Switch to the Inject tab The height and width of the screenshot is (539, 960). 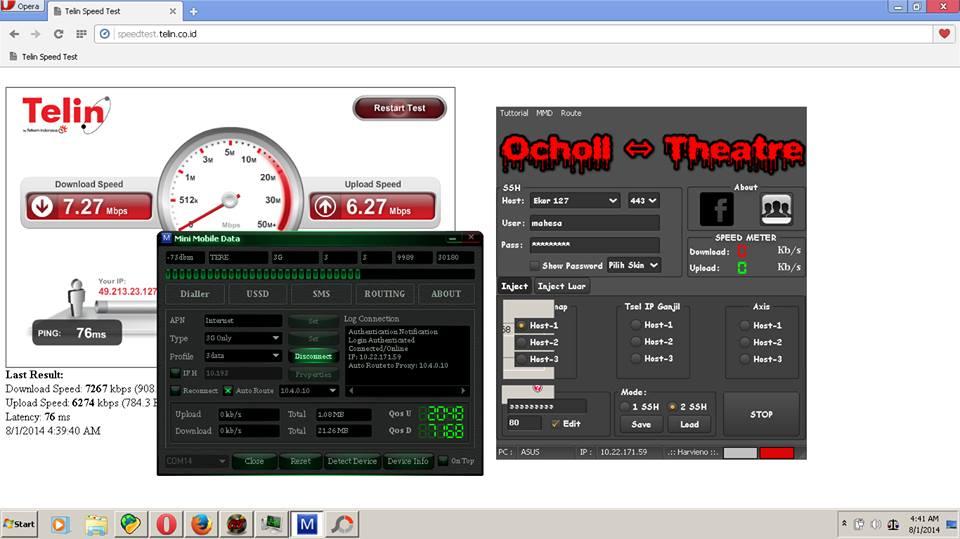514,286
